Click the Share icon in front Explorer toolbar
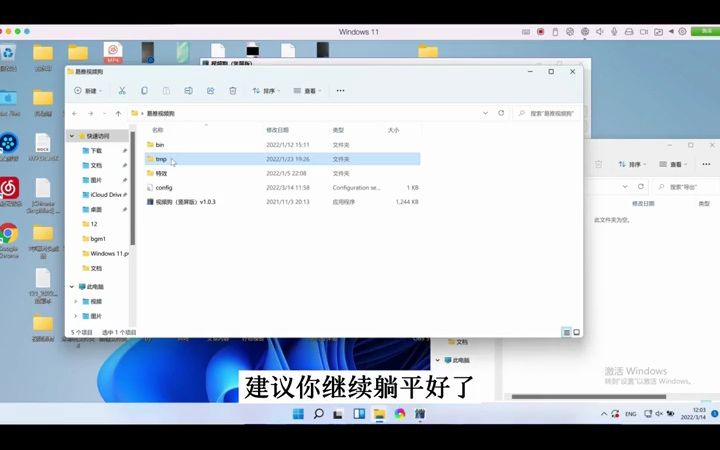This screenshot has height=450, width=720. pos(210,91)
